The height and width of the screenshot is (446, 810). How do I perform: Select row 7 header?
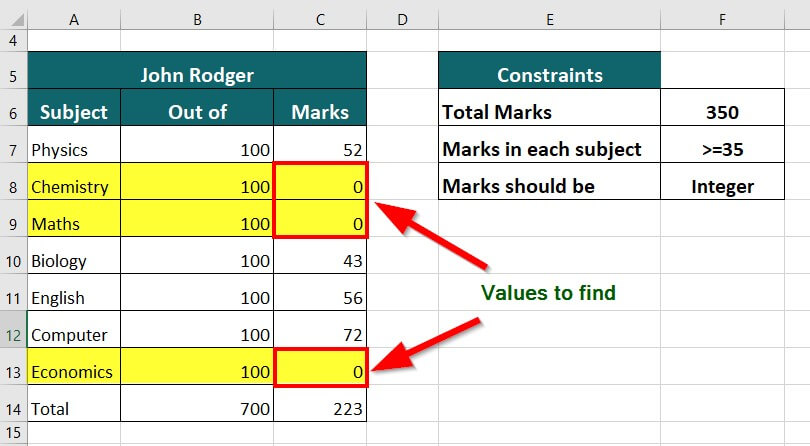pyautogui.click(x=13, y=144)
